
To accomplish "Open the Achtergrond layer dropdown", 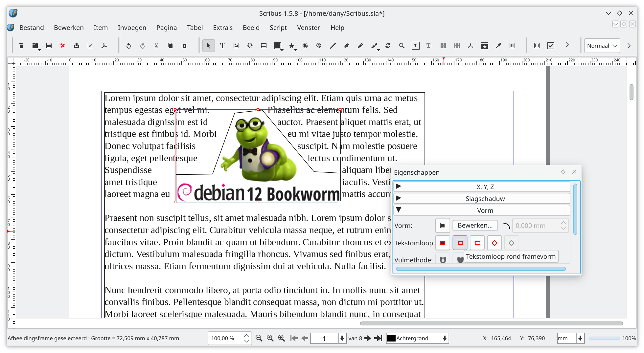I will coord(445,338).
